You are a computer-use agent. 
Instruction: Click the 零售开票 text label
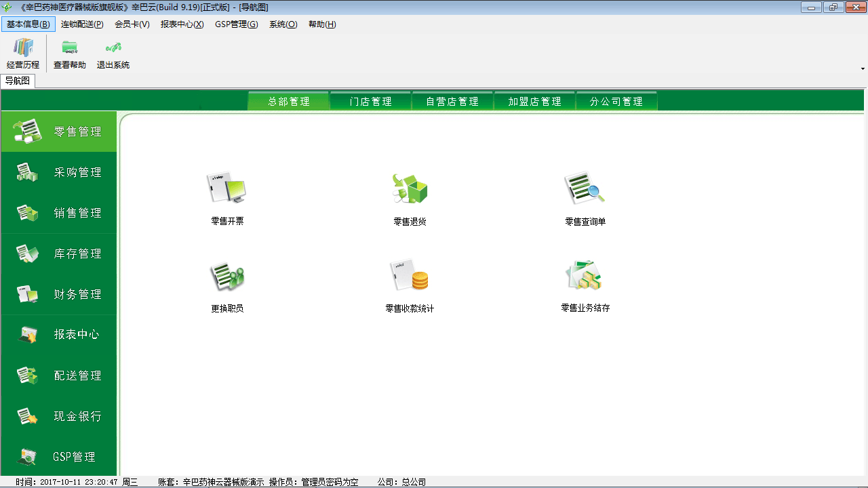(227, 221)
